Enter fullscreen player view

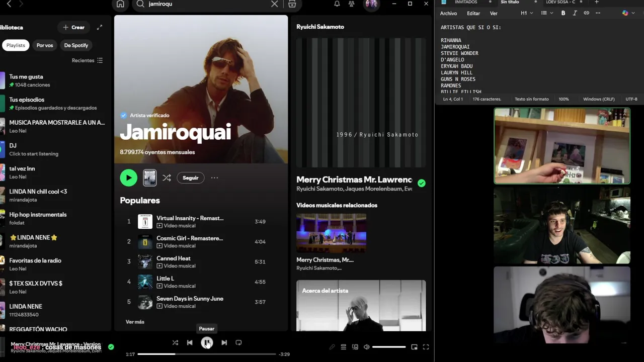tap(426, 347)
